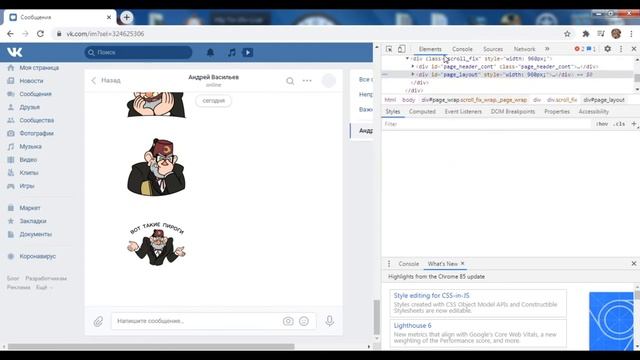
Task: Open the drawer three-dot menu beside Console
Action: point(389,264)
